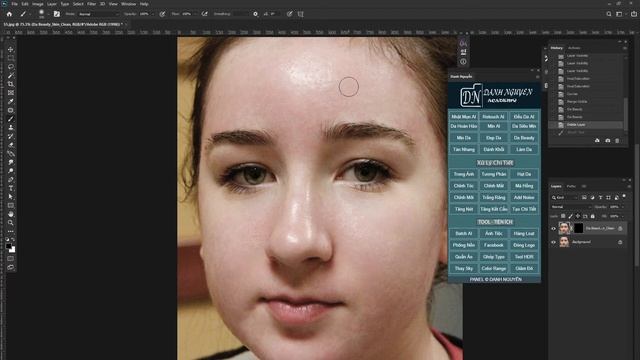The image size is (640, 360).
Task: Select the Clone Stamp tool
Action: pos(11,127)
